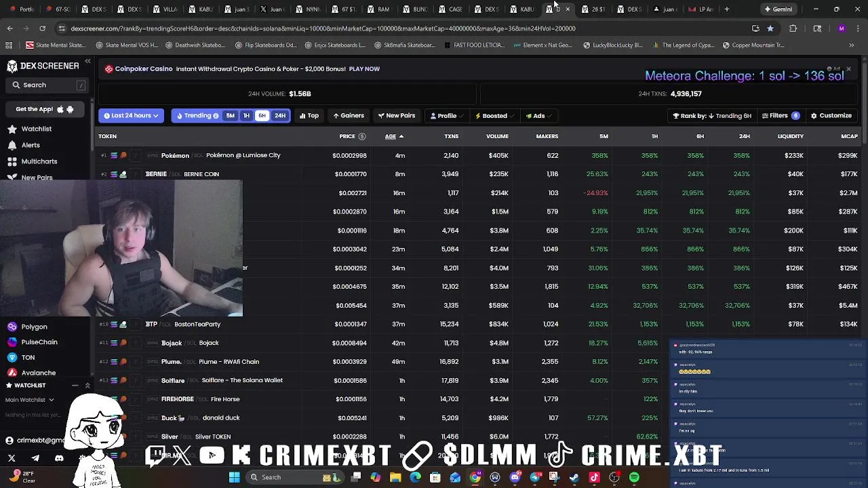Sort the table by MCAP column

point(849,136)
